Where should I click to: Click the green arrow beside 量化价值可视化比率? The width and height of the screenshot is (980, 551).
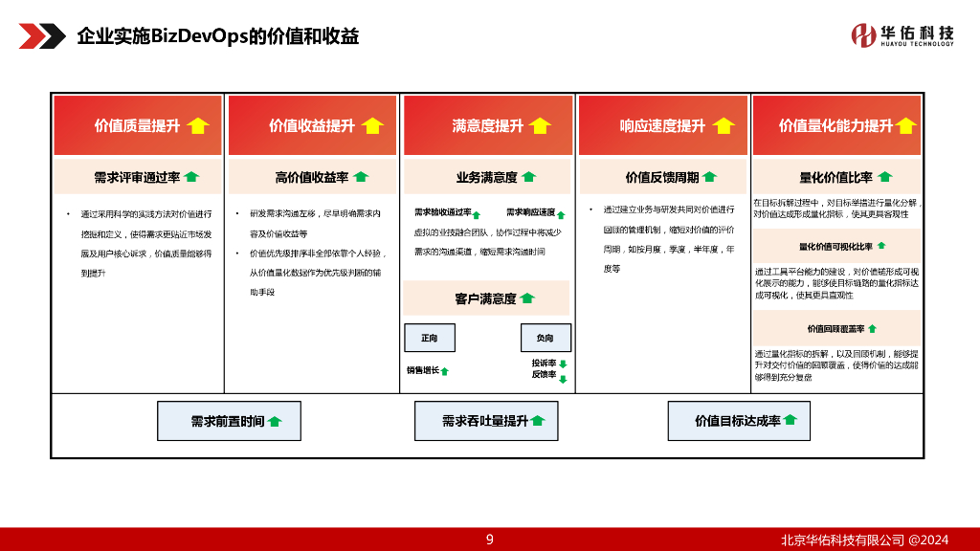tap(881, 246)
